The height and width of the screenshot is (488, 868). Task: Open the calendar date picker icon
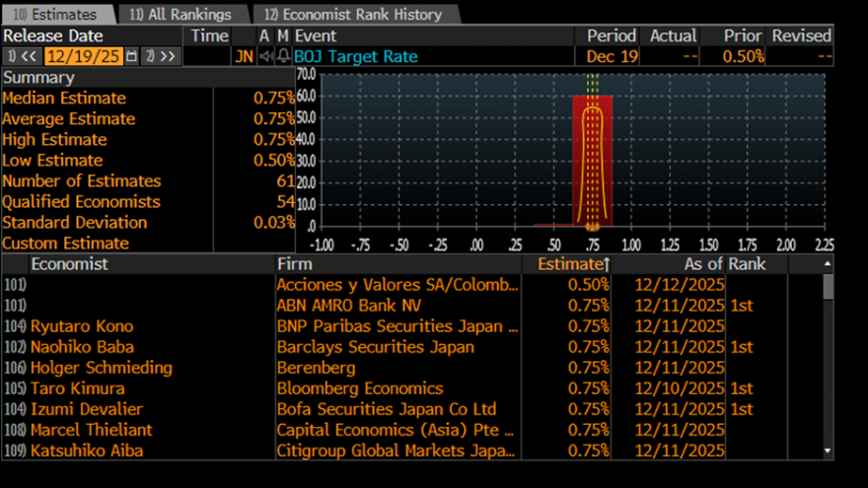pyautogui.click(x=132, y=56)
